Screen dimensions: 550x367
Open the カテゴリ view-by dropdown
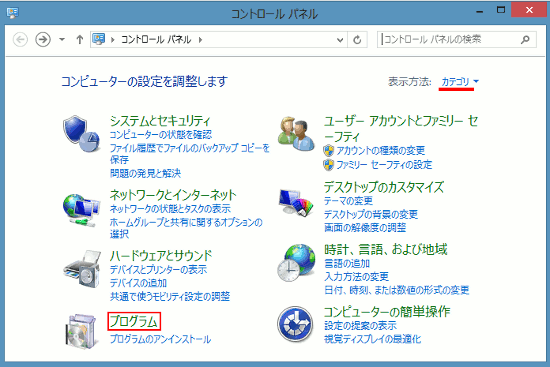coord(460,81)
